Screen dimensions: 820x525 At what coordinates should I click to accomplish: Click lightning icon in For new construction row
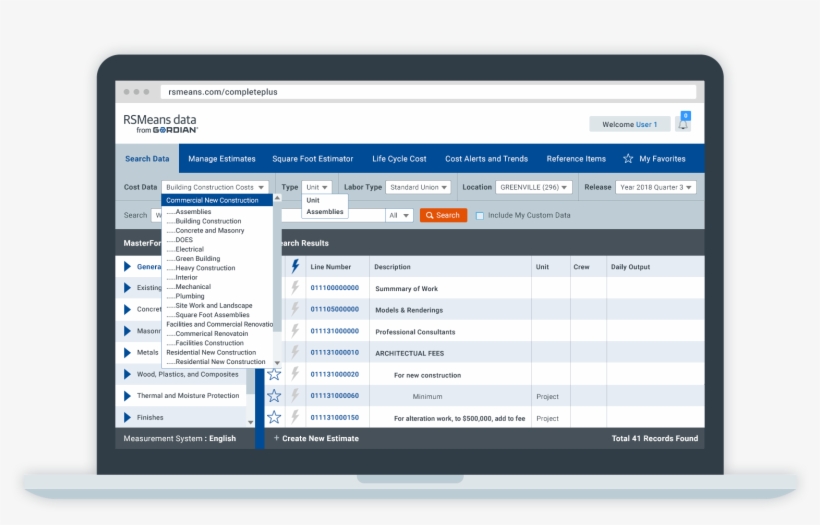click(295, 374)
